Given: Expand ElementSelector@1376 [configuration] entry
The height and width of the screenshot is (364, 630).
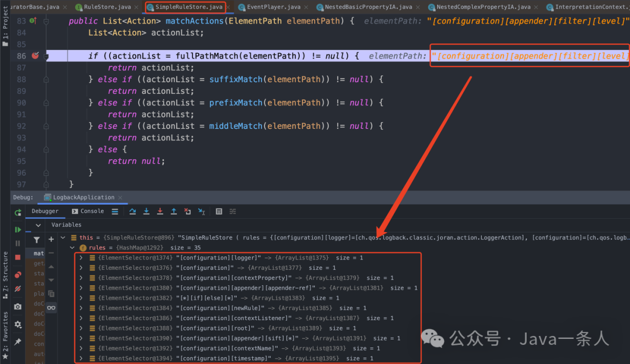Looking at the screenshot, I should pos(82,268).
